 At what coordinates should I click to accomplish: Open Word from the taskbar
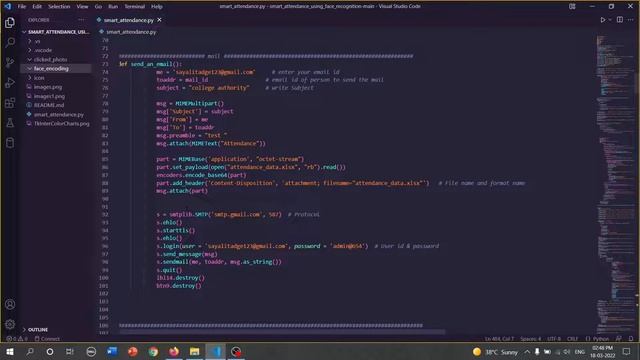[112, 351]
